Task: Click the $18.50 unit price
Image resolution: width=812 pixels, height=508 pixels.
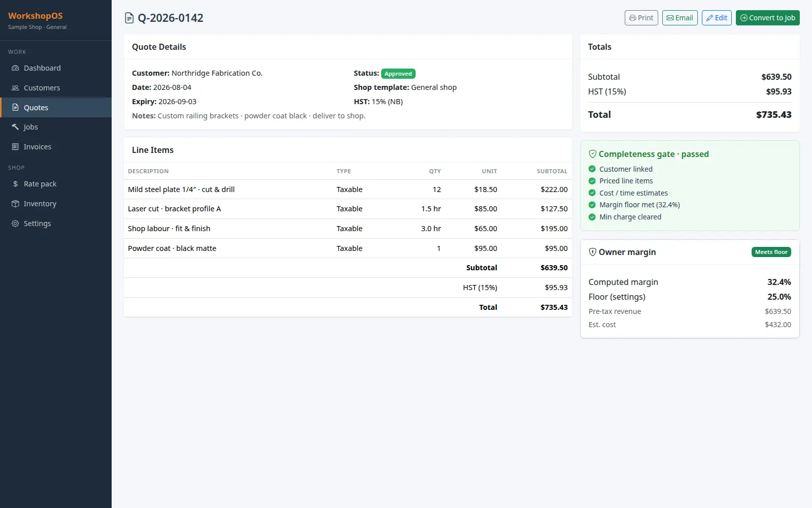Action: coord(486,189)
